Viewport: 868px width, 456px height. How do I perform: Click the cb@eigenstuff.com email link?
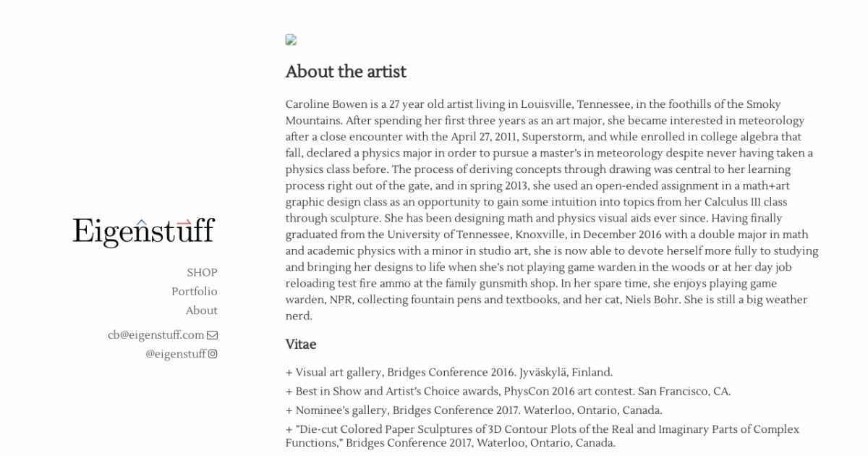click(156, 335)
